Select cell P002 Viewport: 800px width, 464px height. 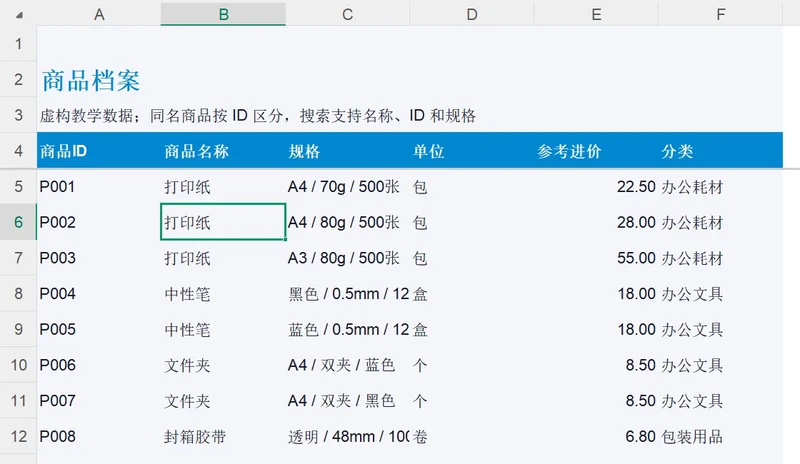click(99, 222)
